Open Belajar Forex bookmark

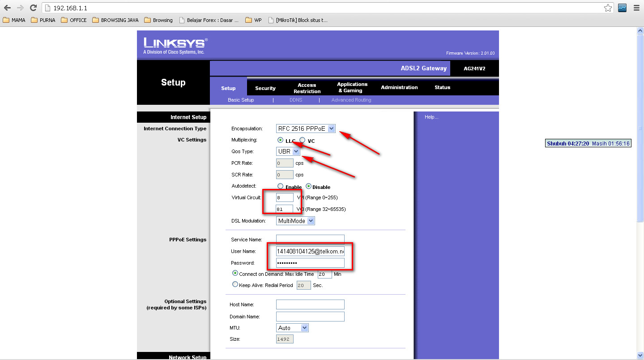[209, 20]
